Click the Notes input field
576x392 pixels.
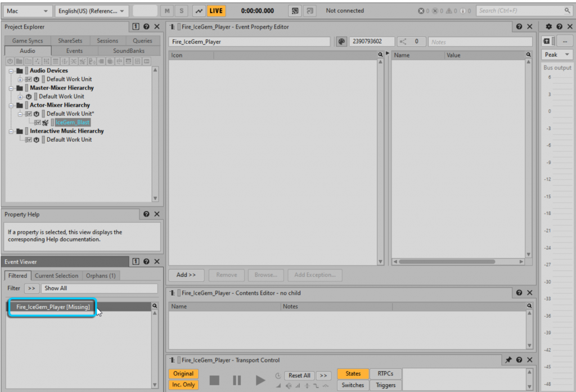(x=480, y=42)
